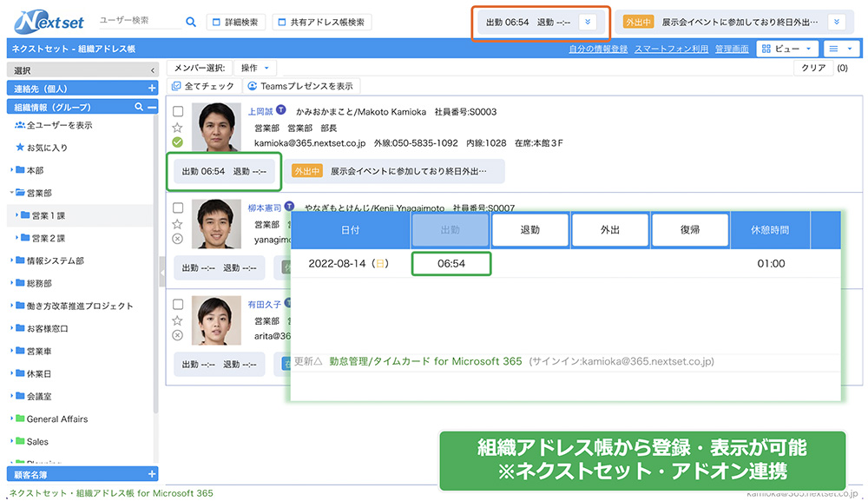The image size is (868, 501).
Task: Open 勤怠管理/タイムカード for Microsoft 365 link
Action: coord(425,361)
